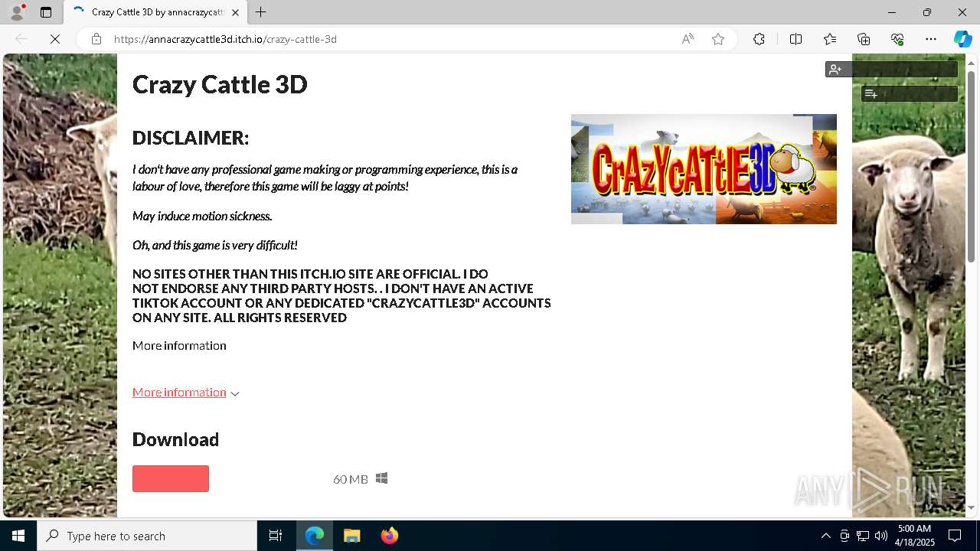This screenshot has width=980, height=551.
Task: Activate Read aloud icon in address bar
Action: (688, 39)
